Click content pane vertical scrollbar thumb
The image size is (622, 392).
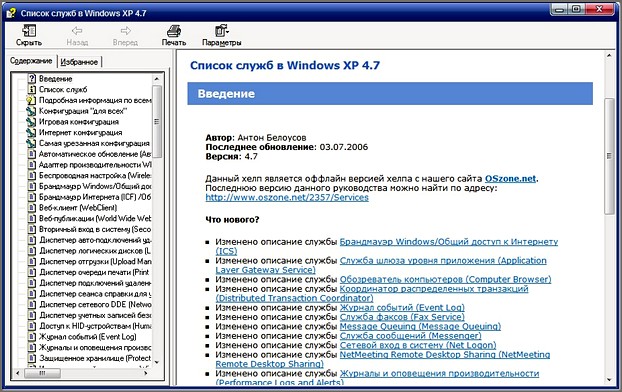pos(609,156)
